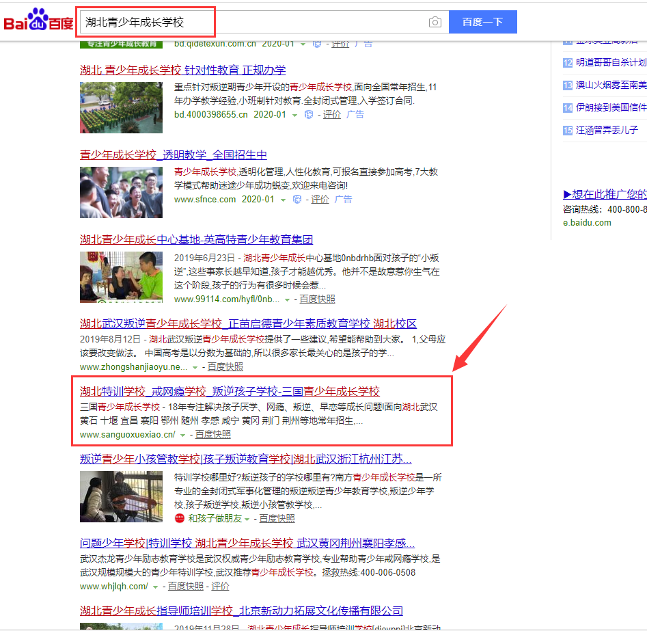Expand dropdown arrow next to www.zhongshanjiaoyu URL
The width and height of the screenshot is (647, 644).
click(x=195, y=367)
